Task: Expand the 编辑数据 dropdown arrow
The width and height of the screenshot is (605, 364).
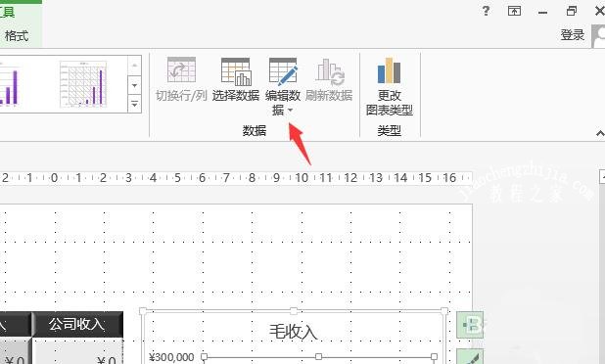Action: [x=290, y=111]
